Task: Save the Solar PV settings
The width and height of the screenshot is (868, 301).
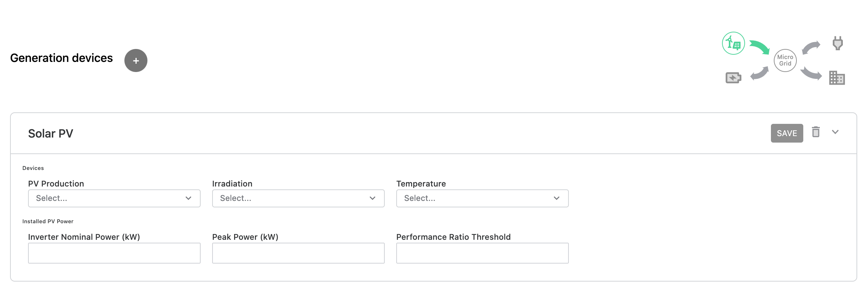Action: [x=787, y=133]
